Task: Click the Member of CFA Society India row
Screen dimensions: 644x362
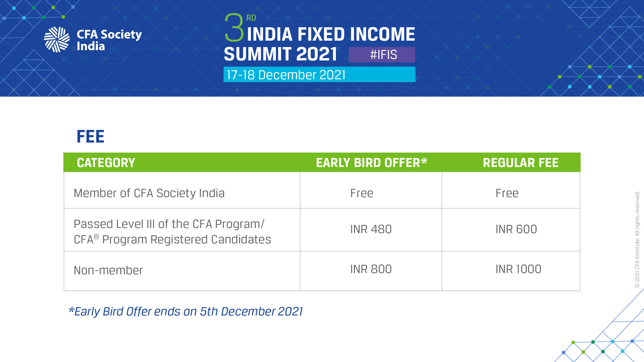Action: (x=149, y=193)
